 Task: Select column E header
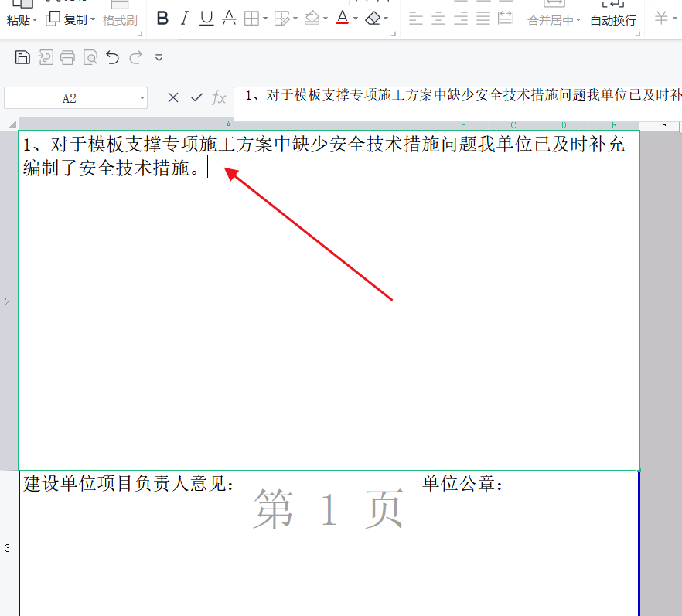[614, 126]
